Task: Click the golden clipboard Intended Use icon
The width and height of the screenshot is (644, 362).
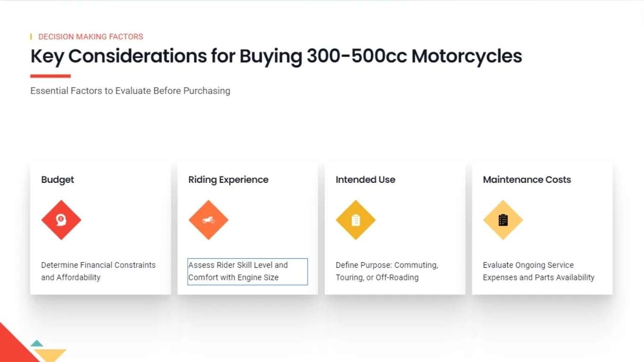Action: pyautogui.click(x=355, y=220)
